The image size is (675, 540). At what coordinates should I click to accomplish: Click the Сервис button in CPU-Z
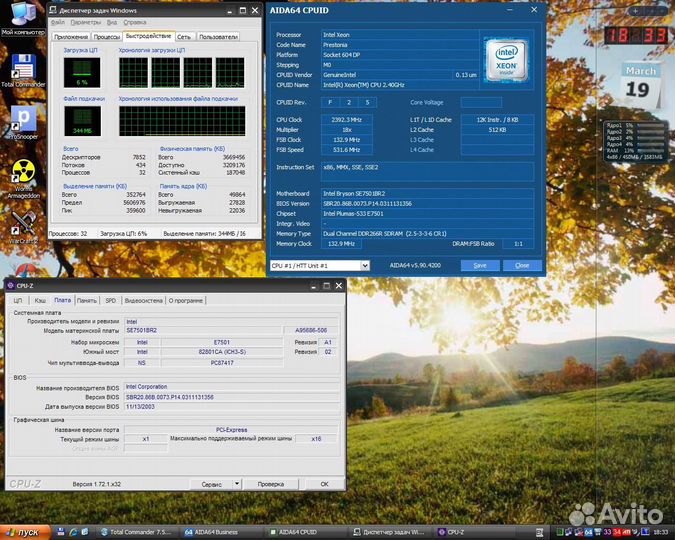point(211,484)
